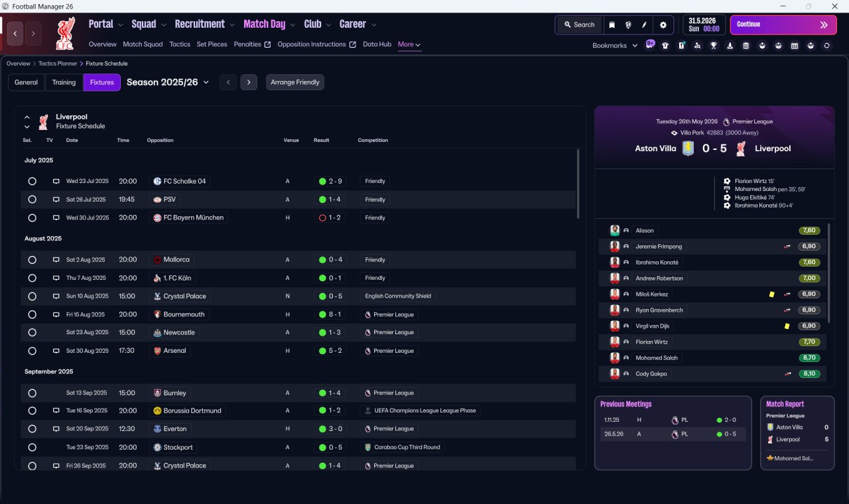849x504 pixels.
Task: Select the radio button for Crystal Palace Community Shield
Action: (32, 296)
